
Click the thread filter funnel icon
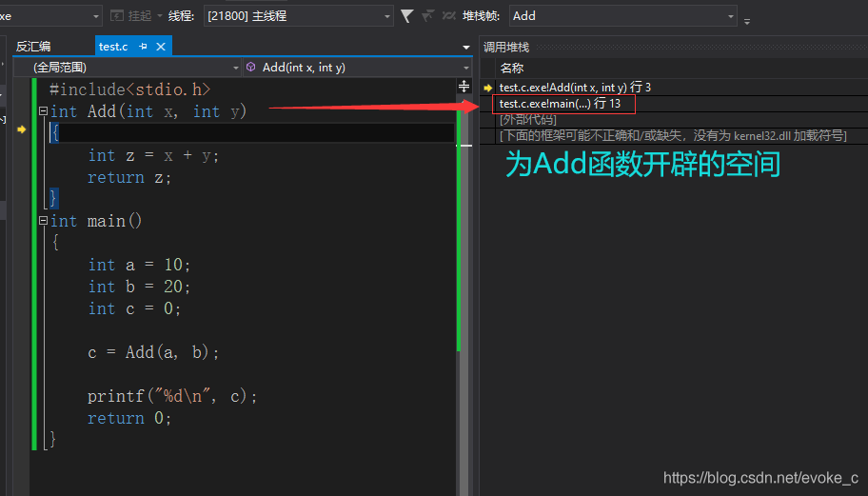click(407, 16)
